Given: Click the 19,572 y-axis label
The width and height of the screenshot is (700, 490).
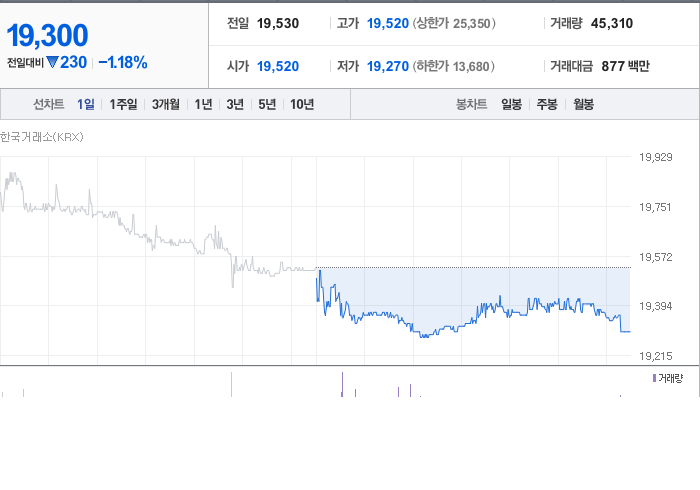Looking at the screenshot, I should pyautogui.click(x=655, y=257).
